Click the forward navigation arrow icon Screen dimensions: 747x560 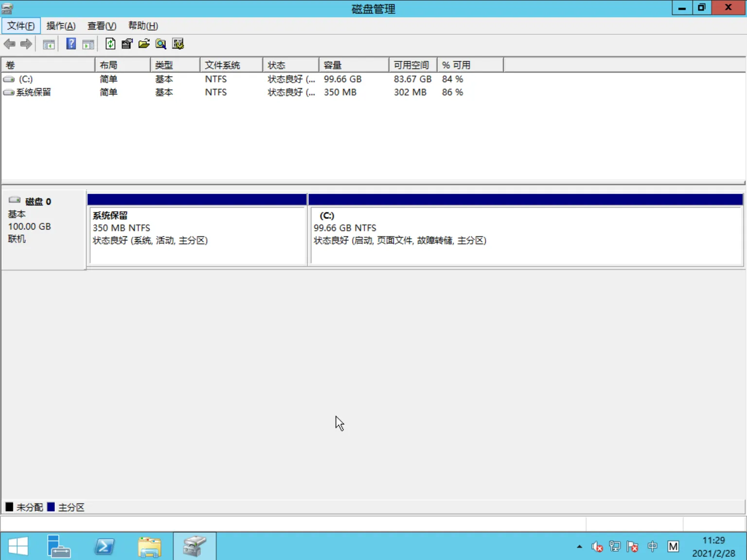coord(26,44)
